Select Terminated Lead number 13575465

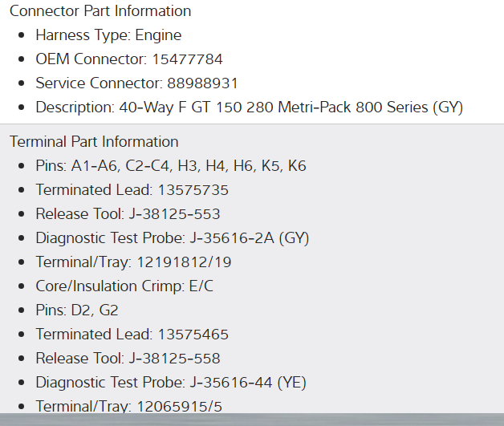pos(193,335)
